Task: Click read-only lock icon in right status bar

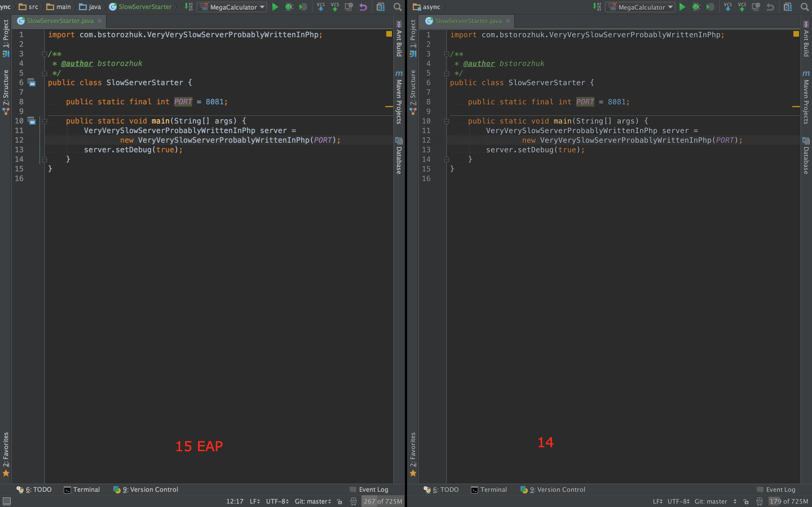Action: pos(746,502)
